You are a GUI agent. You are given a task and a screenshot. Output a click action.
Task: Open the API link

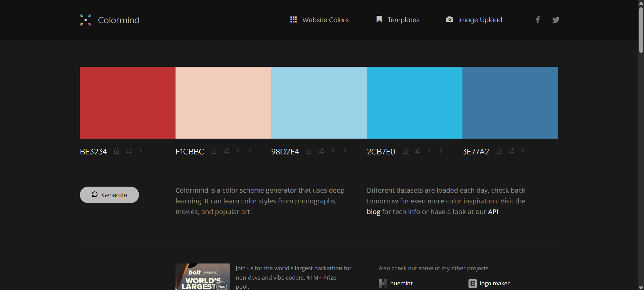493,212
